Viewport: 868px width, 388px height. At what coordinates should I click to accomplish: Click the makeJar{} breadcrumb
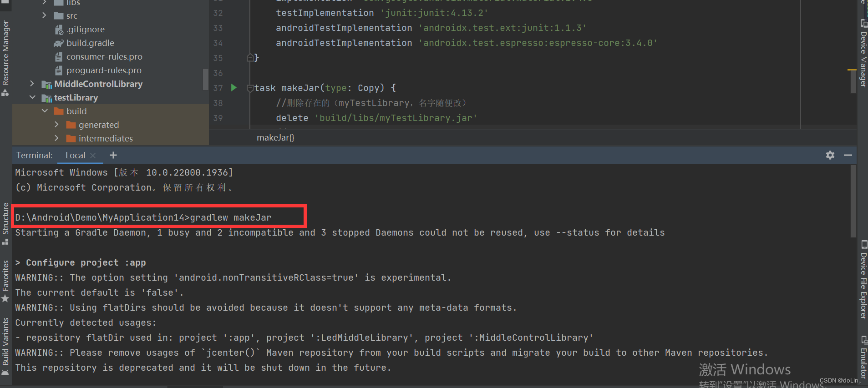275,137
